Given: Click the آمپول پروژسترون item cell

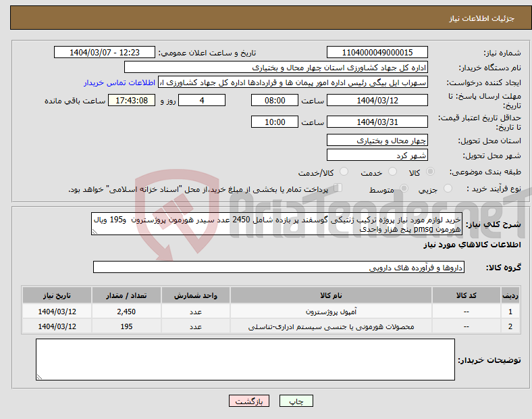Looking at the screenshot, I should pyautogui.click(x=331, y=312).
